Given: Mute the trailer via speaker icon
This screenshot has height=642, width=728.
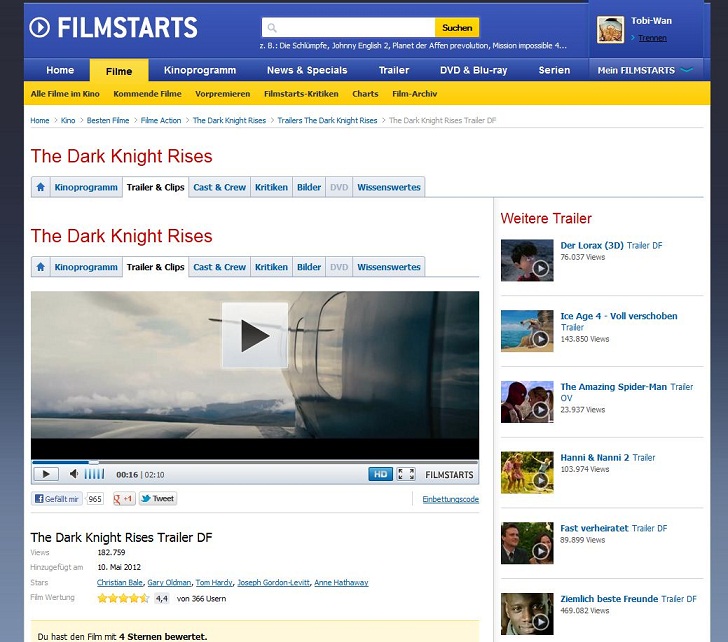Looking at the screenshot, I should coord(74,474).
